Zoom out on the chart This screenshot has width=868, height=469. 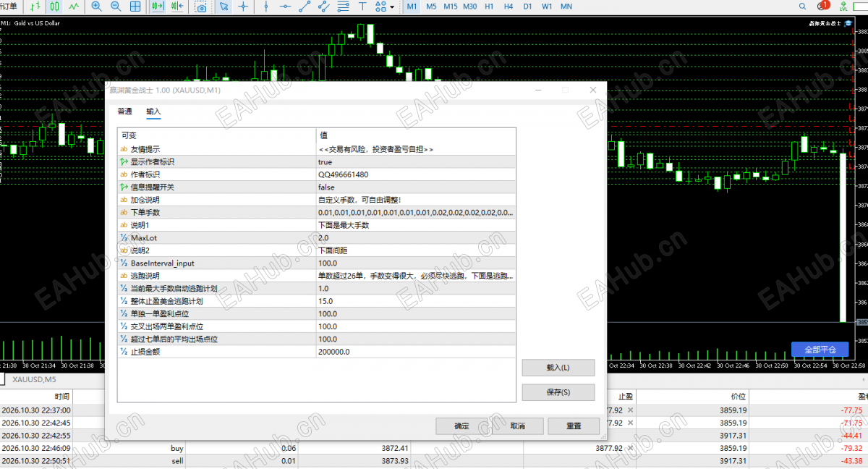pyautogui.click(x=116, y=7)
